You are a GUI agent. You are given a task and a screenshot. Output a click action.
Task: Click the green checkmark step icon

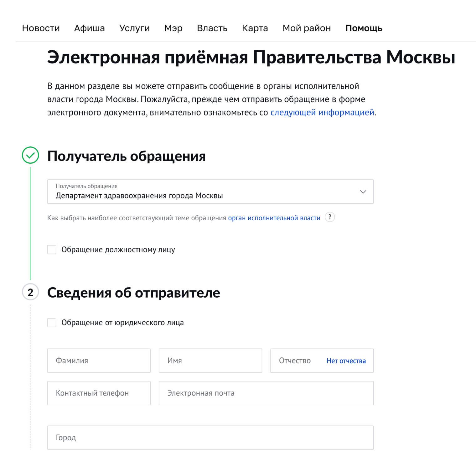(x=30, y=155)
